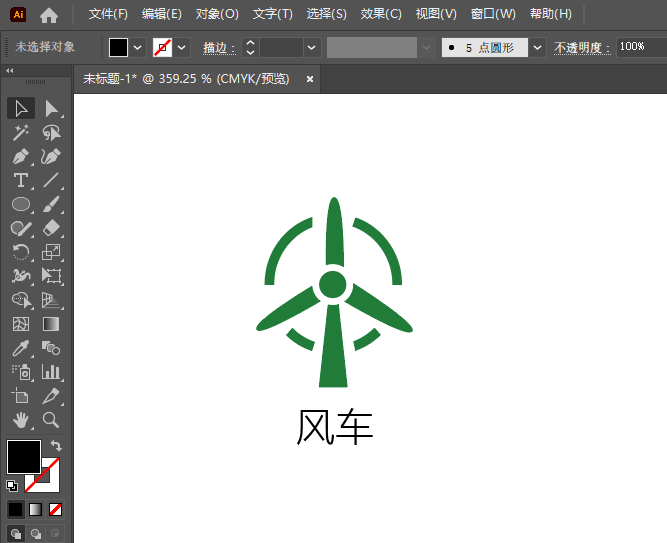Click the Illustrator home icon
This screenshot has width=667, height=543.
pos(49,15)
